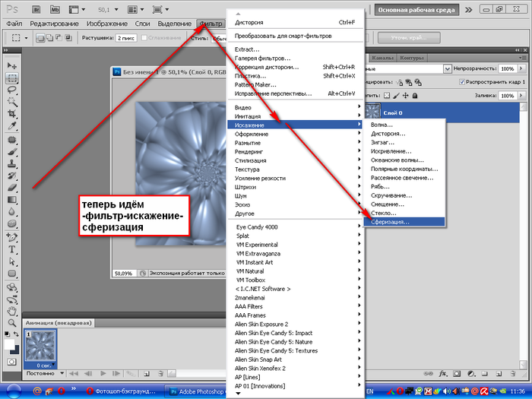This screenshot has height=399, width=532.
Task: Click the Windows Start button
Action: coord(14,391)
